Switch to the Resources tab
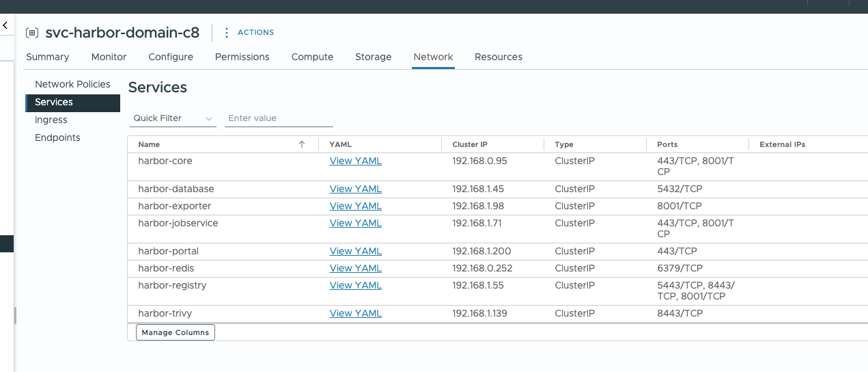 pos(499,57)
